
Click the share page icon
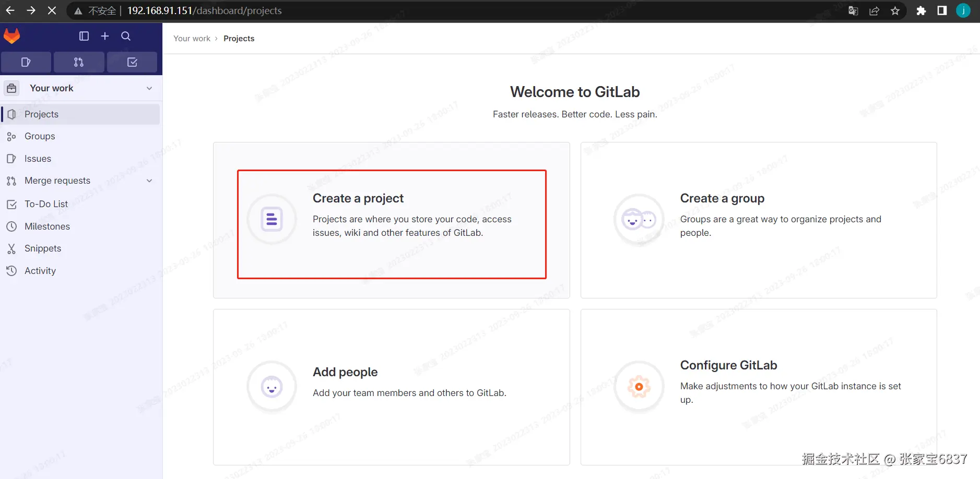point(874,10)
